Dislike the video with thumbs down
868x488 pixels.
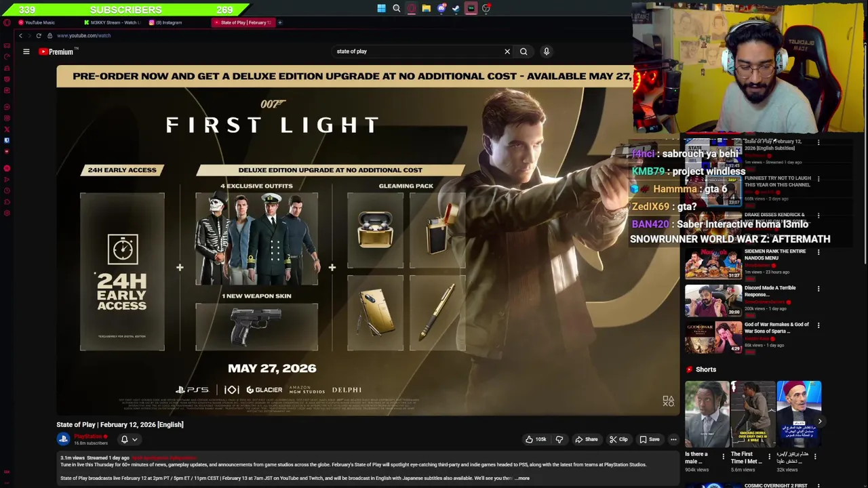[x=559, y=439]
